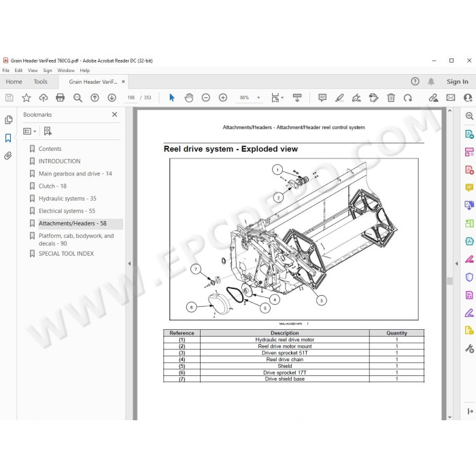This screenshot has height=476, width=476.
Task: Open the search tool in right pane
Action: click(469, 116)
